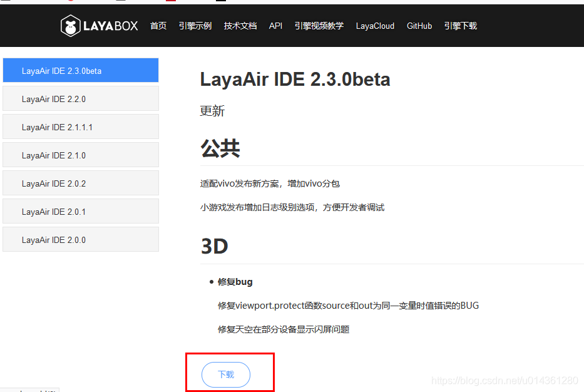The height and width of the screenshot is (392, 584).
Task: Click the LAYABOX panda logo icon
Action: 71,26
